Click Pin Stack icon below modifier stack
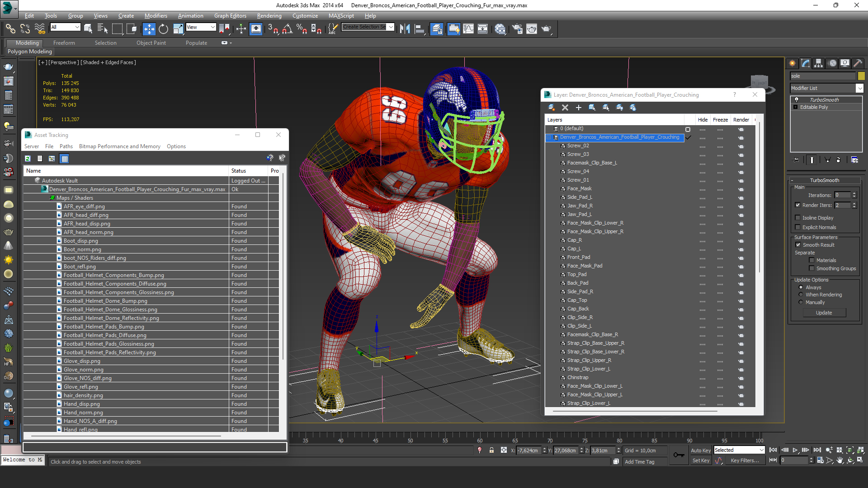 [x=796, y=160]
